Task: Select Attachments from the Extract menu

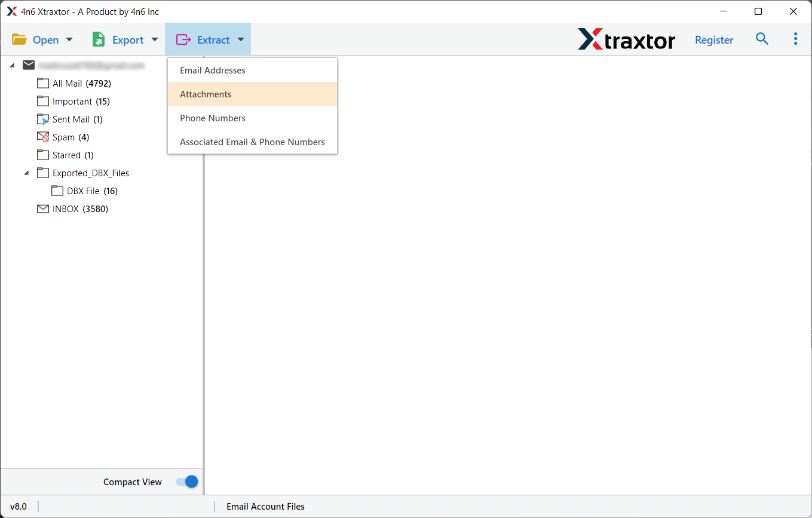Action: coord(206,94)
